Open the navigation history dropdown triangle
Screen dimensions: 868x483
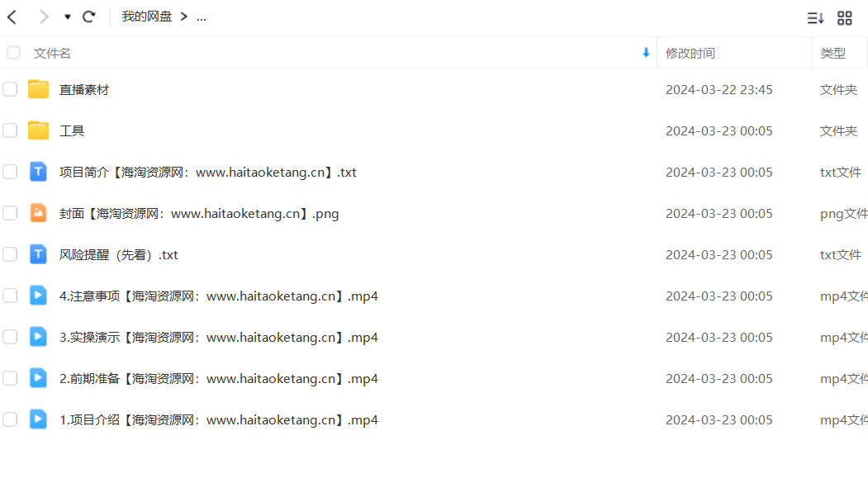[x=68, y=17]
